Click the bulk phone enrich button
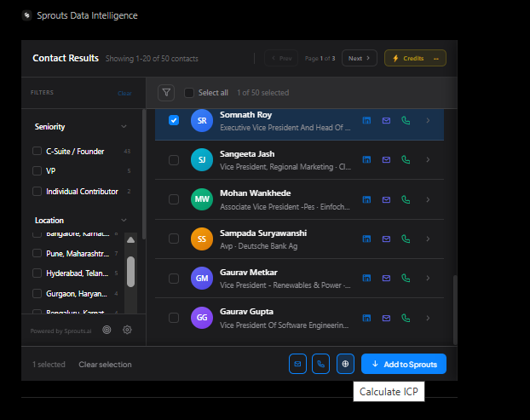Viewport: 530px width, 420px height. pyautogui.click(x=320, y=364)
